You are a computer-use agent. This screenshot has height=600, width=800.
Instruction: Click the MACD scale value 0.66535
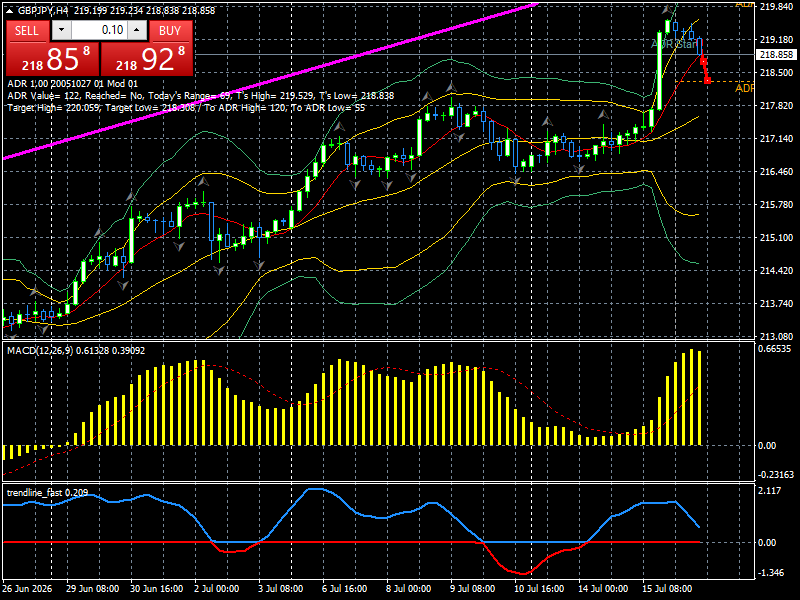(774, 349)
